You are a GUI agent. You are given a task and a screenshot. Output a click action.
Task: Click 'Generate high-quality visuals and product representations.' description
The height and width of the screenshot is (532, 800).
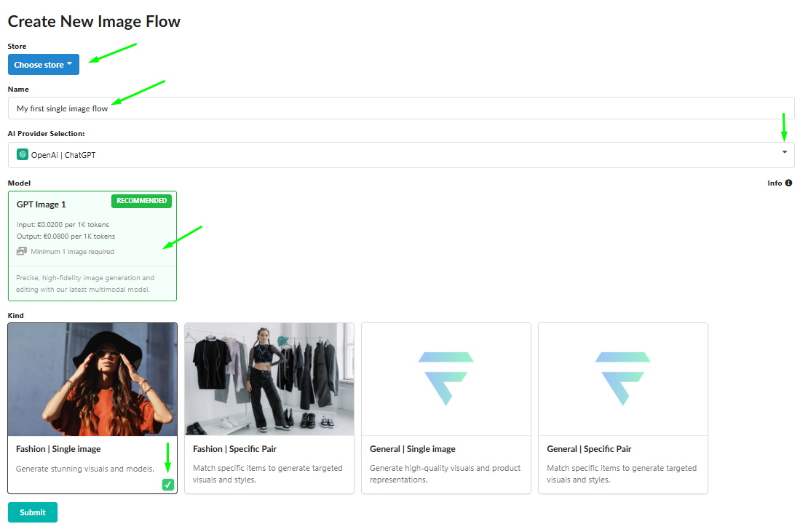point(445,474)
